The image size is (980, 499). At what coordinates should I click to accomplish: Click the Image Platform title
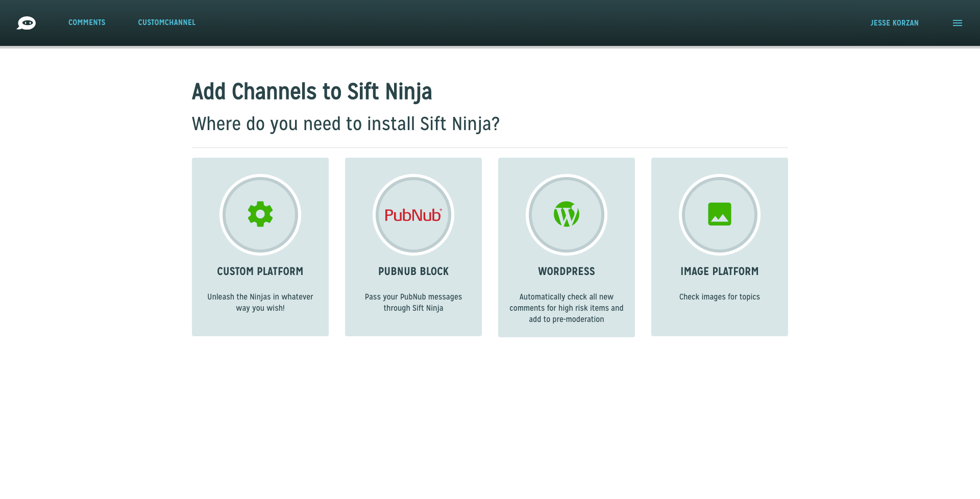point(720,271)
